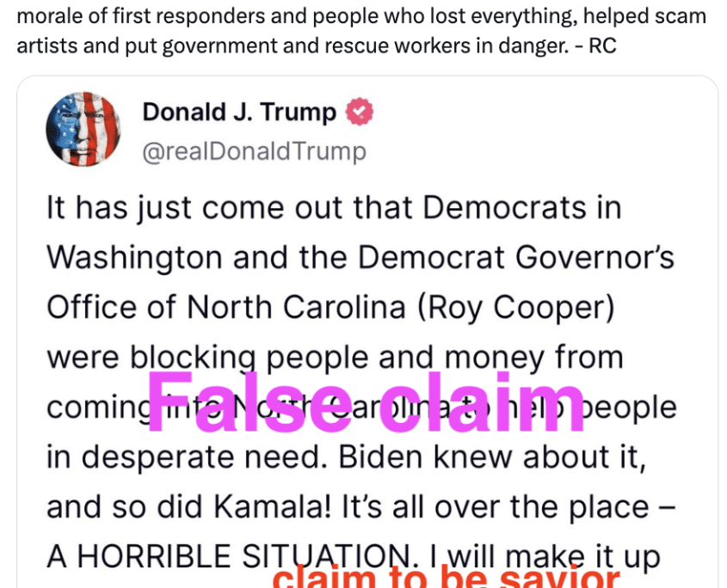Viewport: 727px width, 588px height.
Task: Click the "(Roy Cooper)" name in the tweet
Action: click(x=516, y=308)
